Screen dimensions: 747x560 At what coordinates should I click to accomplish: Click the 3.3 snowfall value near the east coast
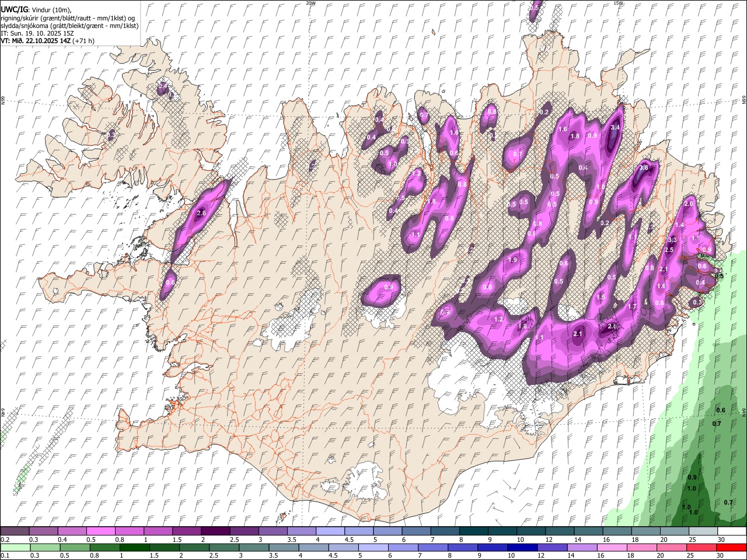click(x=672, y=240)
